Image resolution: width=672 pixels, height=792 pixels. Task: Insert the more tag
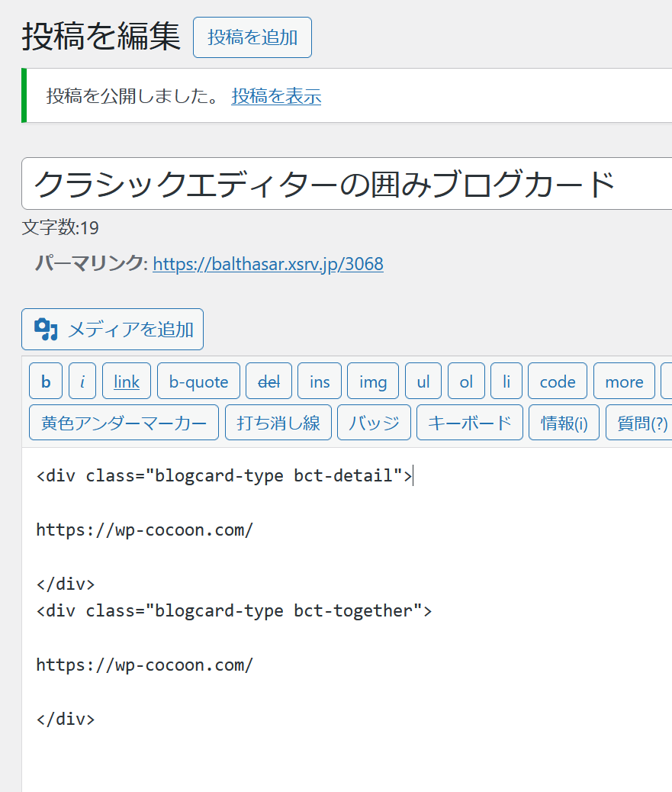click(x=624, y=381)
